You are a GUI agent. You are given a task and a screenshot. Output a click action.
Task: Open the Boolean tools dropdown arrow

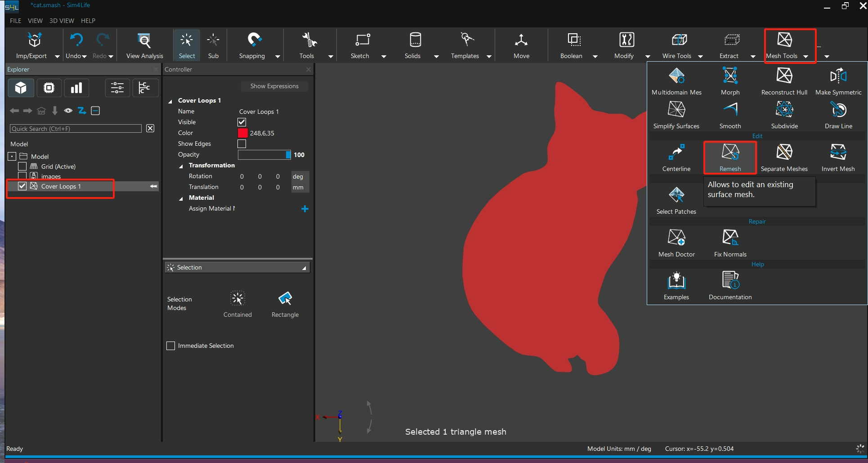[595, 57]
